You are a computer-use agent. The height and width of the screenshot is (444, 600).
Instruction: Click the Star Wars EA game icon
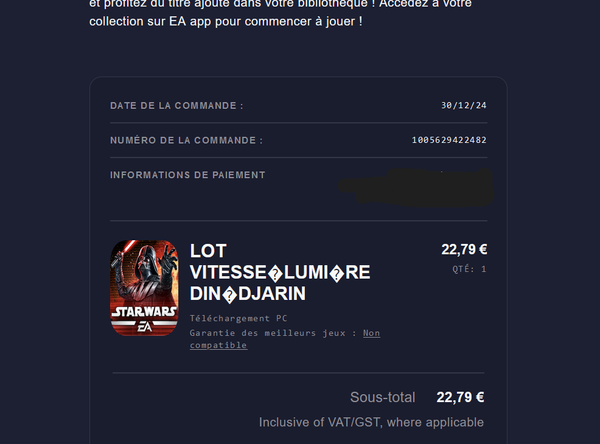(x=144, y=288)
